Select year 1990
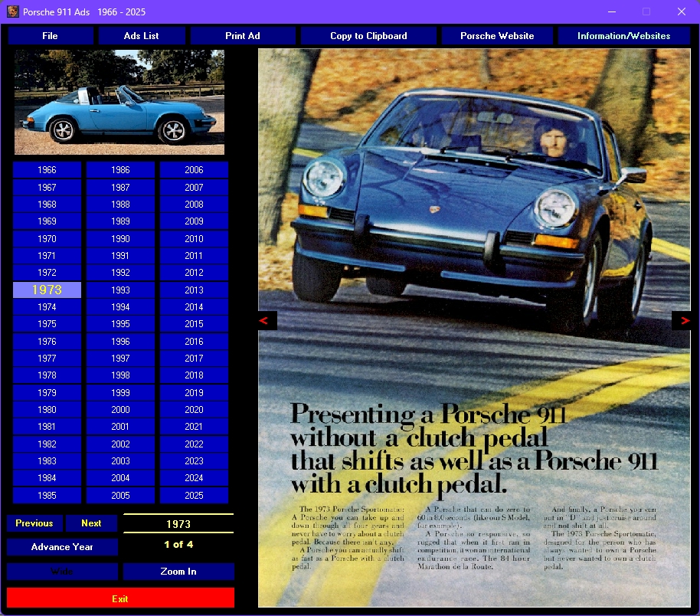700x616 pixels. [120, 238]
